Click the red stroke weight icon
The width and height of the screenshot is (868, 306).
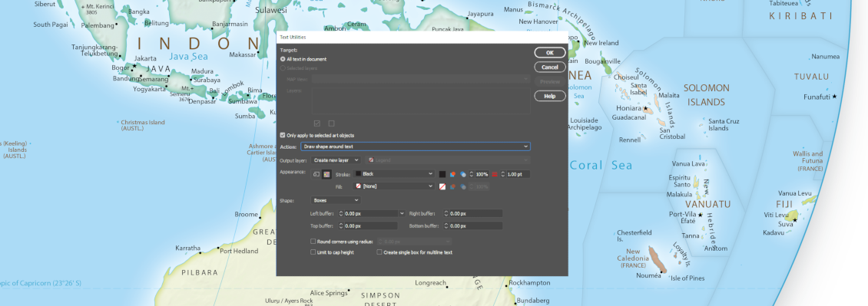[x=494, y=174]
